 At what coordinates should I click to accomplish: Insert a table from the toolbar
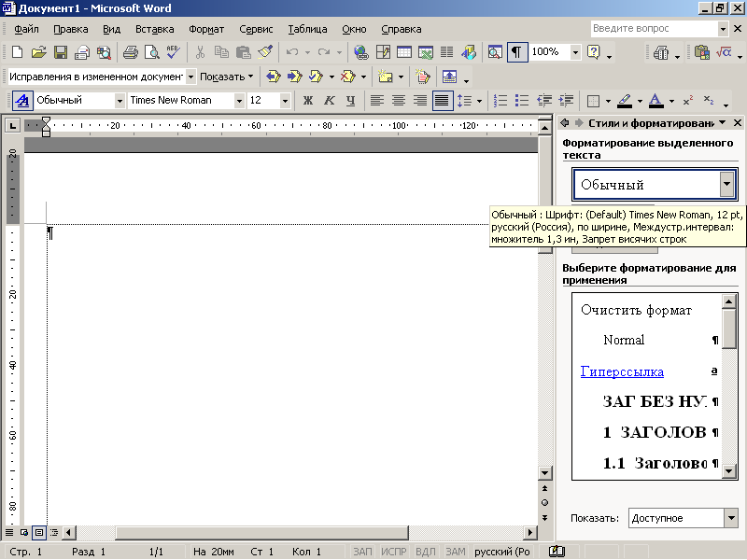[404, 52]
